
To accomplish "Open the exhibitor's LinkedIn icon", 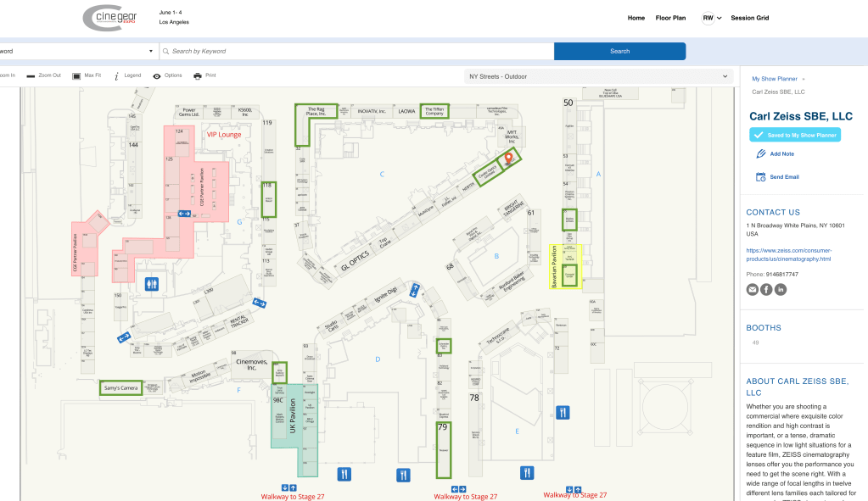I will (781, 290).
